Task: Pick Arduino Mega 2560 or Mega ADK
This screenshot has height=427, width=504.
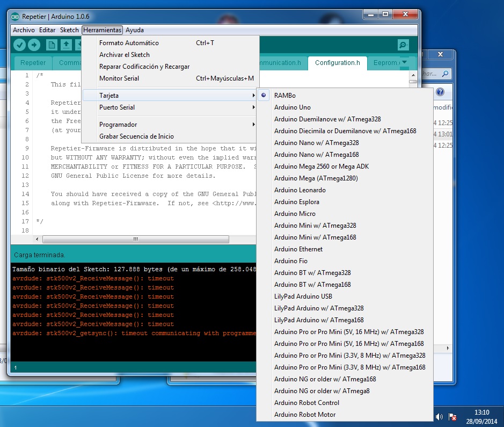Action: [321, 167]
